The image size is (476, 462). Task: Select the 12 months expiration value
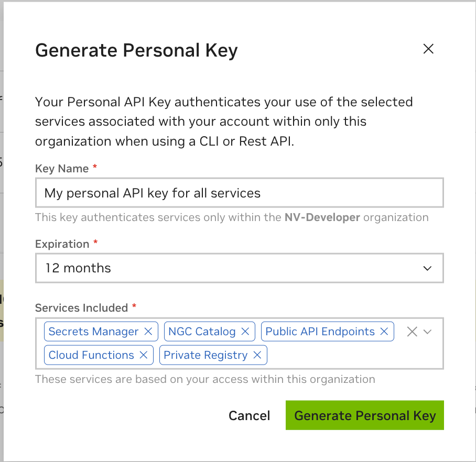pos(78,268)
